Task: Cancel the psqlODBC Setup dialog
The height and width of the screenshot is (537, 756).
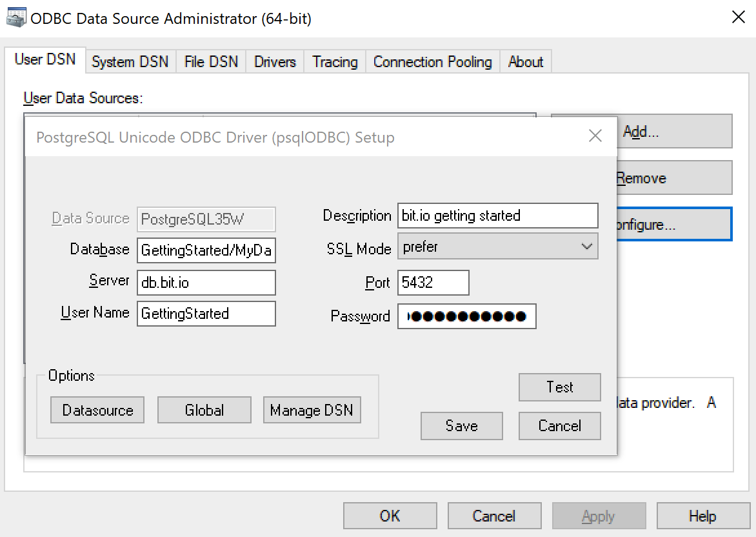Action: (560, 425)
